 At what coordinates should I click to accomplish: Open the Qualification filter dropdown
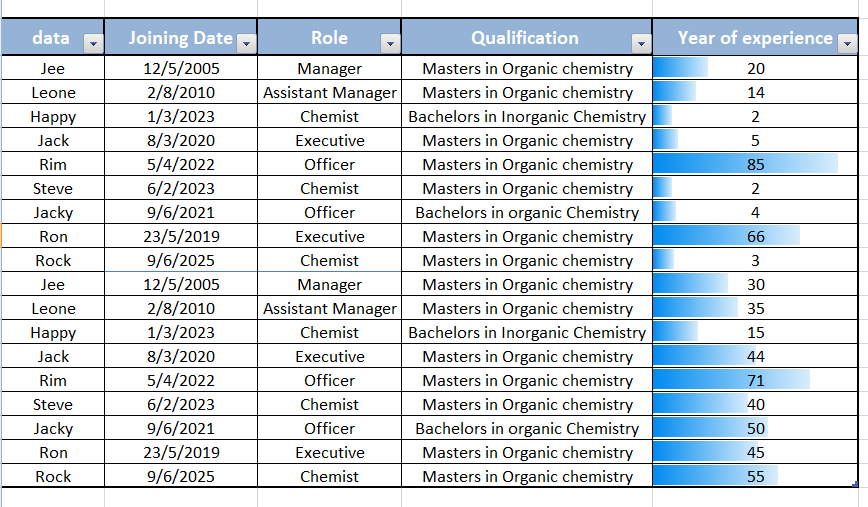(641, 43)
